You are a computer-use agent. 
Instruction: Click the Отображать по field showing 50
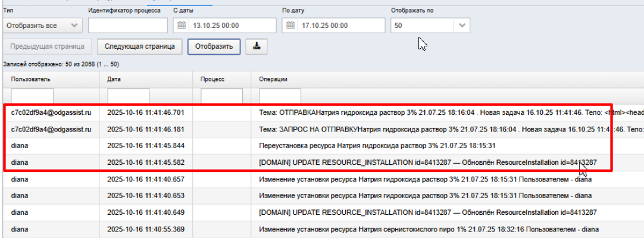pos(423,26)
